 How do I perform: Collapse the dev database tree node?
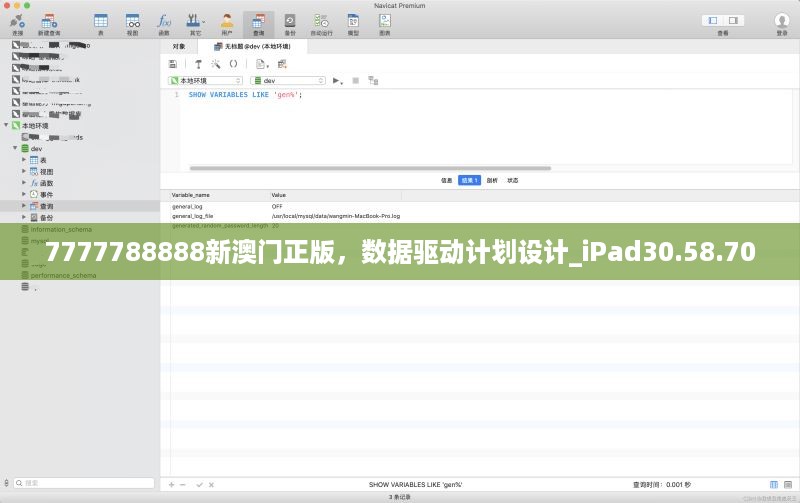click(x=15, y=148)
